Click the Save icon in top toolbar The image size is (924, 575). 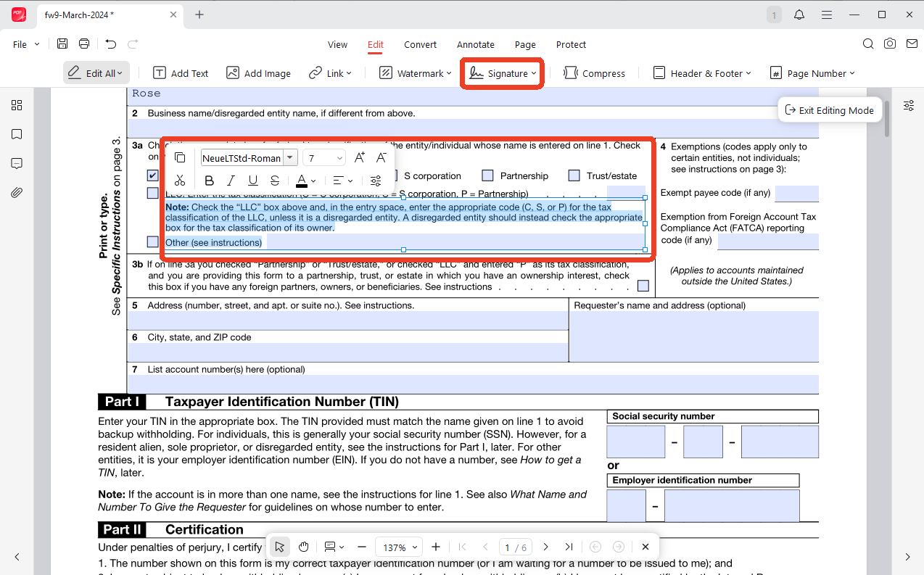(x=62, y=44)
